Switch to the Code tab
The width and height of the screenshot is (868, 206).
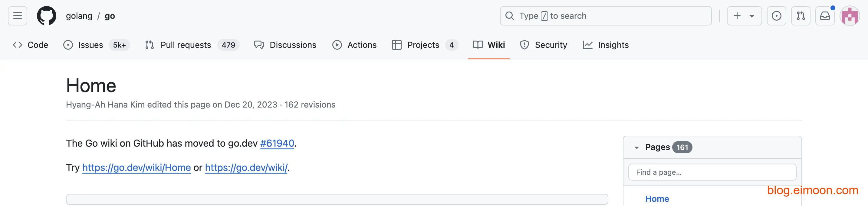(x=31, y=45)
